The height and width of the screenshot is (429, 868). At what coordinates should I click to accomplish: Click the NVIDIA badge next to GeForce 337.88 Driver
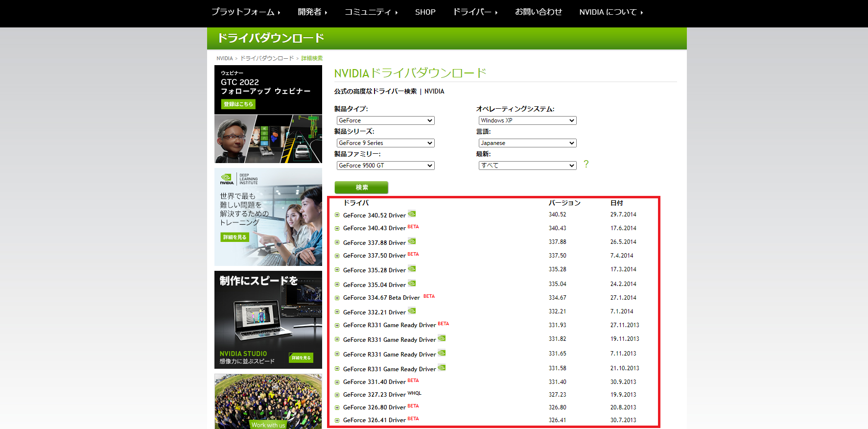(412, 241)
